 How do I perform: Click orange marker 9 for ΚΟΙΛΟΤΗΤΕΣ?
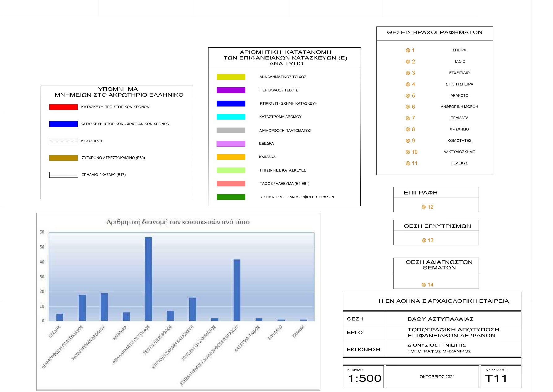tap(408, 141)
